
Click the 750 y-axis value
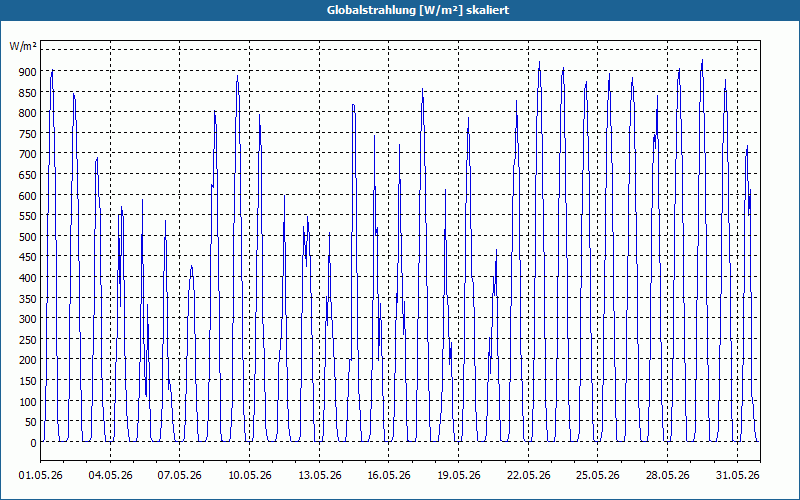pyautogui.click(x=27, y=134)
